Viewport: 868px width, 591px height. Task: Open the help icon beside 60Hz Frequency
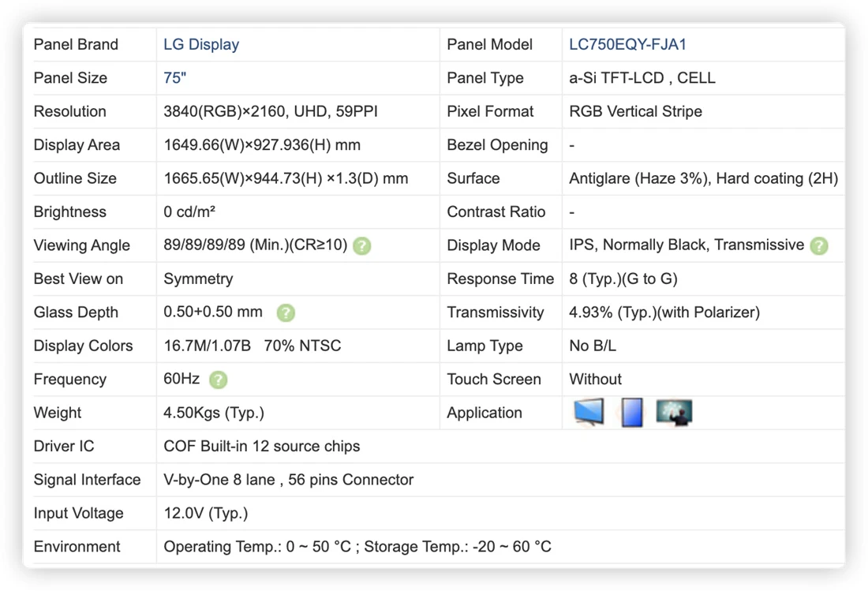(x=218, y=380)
